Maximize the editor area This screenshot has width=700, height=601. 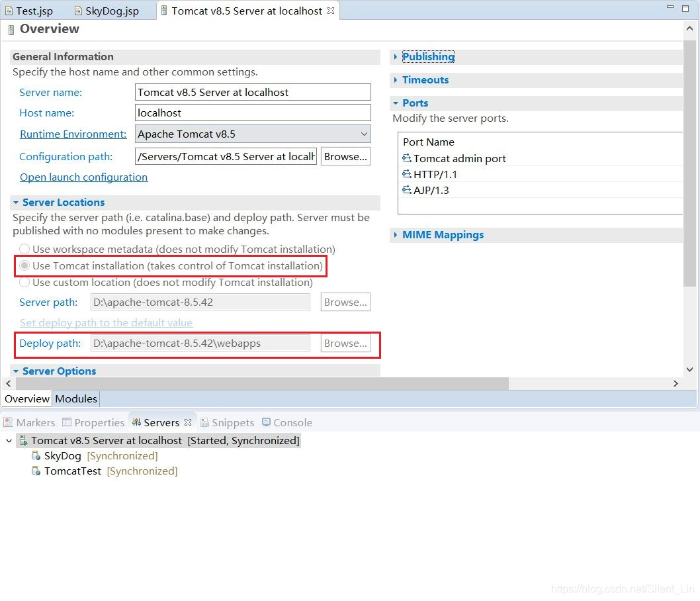pos(685,9)
